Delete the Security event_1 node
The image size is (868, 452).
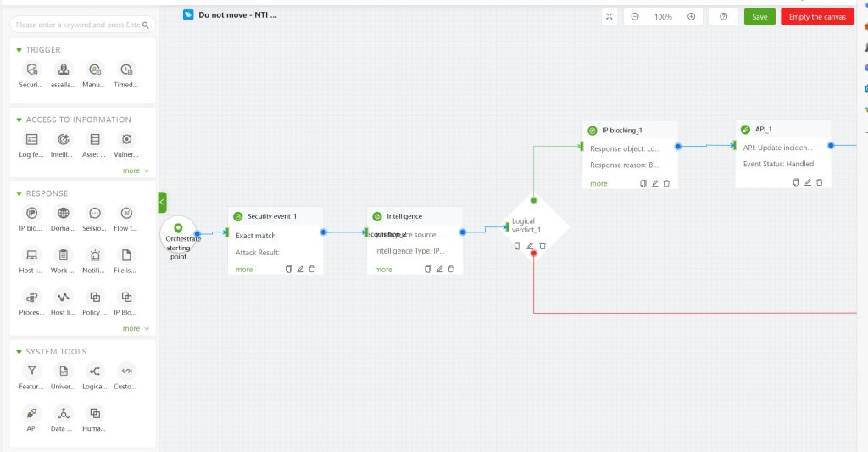coord(312,269)
